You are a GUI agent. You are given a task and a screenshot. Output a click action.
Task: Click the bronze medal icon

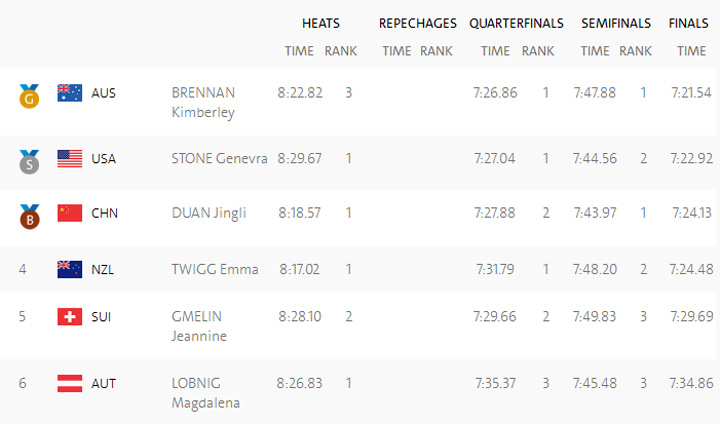click(28, 214)
